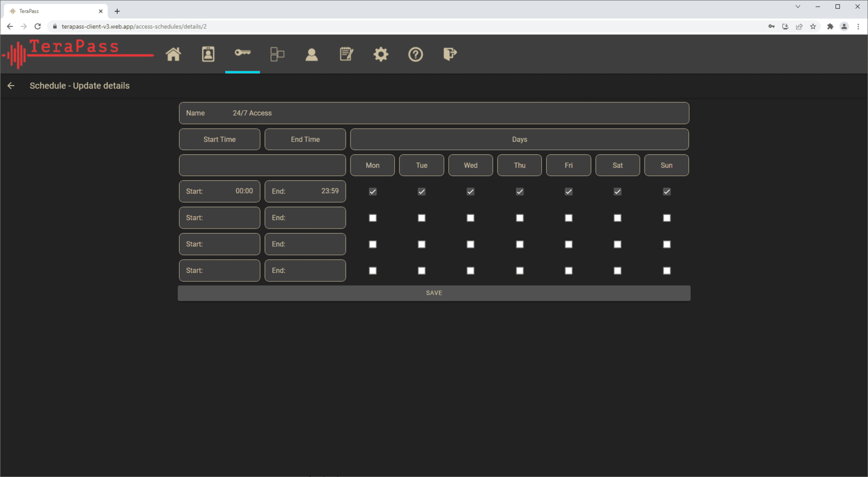Open the Home page icon
This screenshot has height=477, width=868.
pos(173,54)
